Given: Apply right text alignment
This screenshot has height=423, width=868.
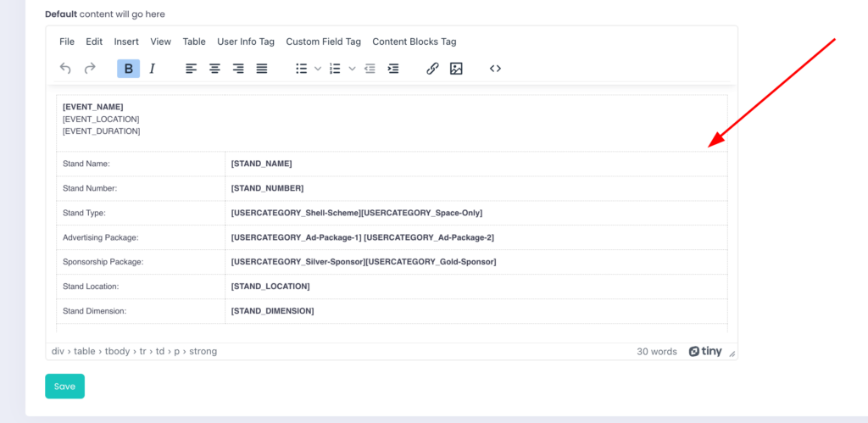Looking at the screenshot, I should click(x=238, y=69).
